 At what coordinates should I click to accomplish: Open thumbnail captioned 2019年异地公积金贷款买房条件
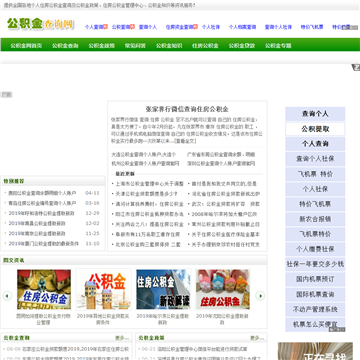pos(103,290)
